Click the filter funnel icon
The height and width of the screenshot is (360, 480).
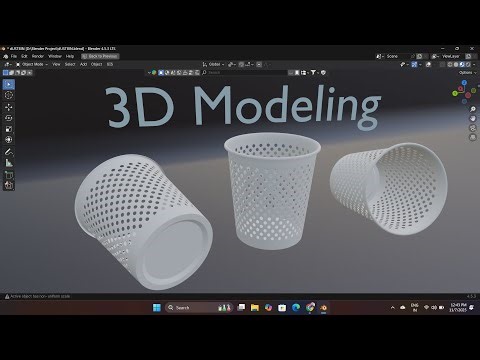pyautogui.click(x=313, y=72)
